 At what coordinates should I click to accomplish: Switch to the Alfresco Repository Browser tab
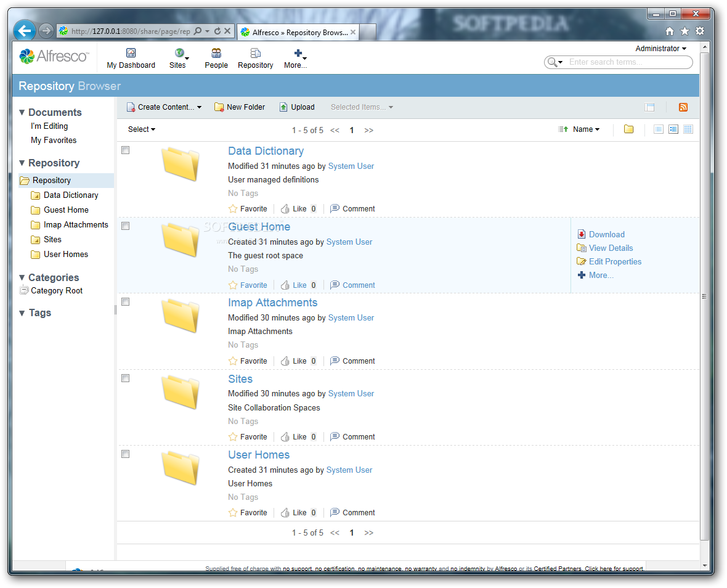point(299,32)
